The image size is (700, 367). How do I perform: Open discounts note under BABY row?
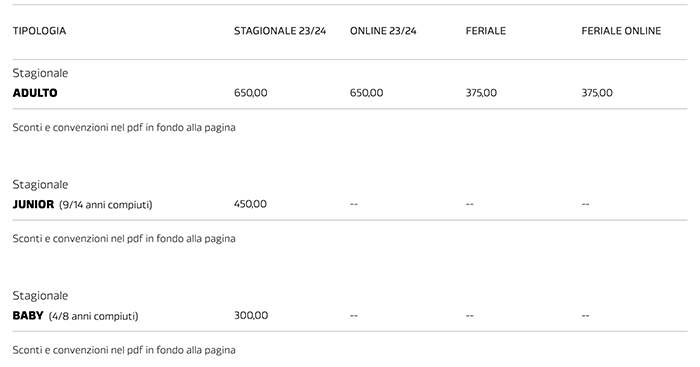(x=124, y=350)
